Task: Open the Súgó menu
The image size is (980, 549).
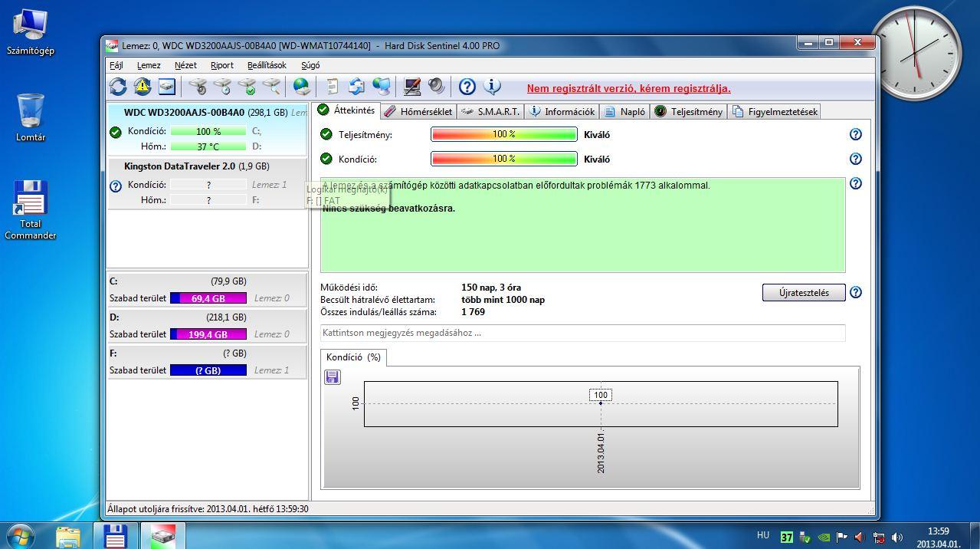Action: (310, 65)
